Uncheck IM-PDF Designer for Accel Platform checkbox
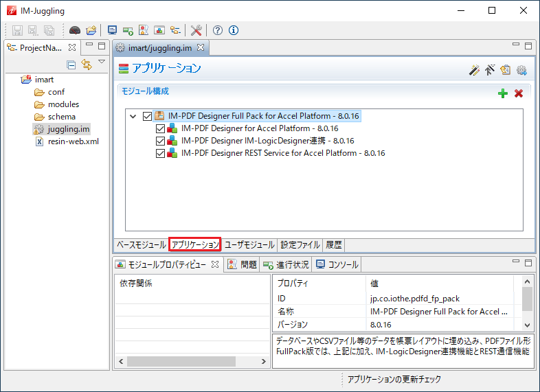Viewport: 540px width, 392px height. pos(160,128)
